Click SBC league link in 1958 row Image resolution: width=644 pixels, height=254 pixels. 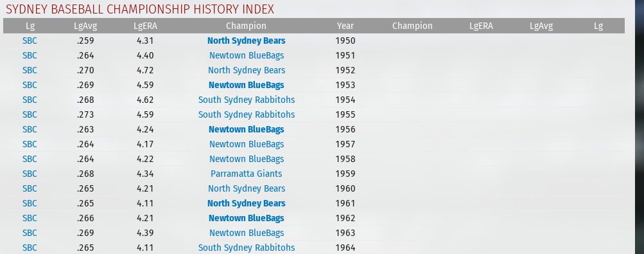(30, 159)
